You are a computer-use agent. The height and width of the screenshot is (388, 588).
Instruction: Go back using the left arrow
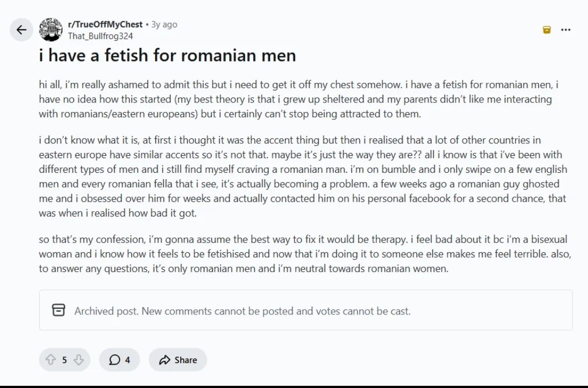[x=21, y=30]
